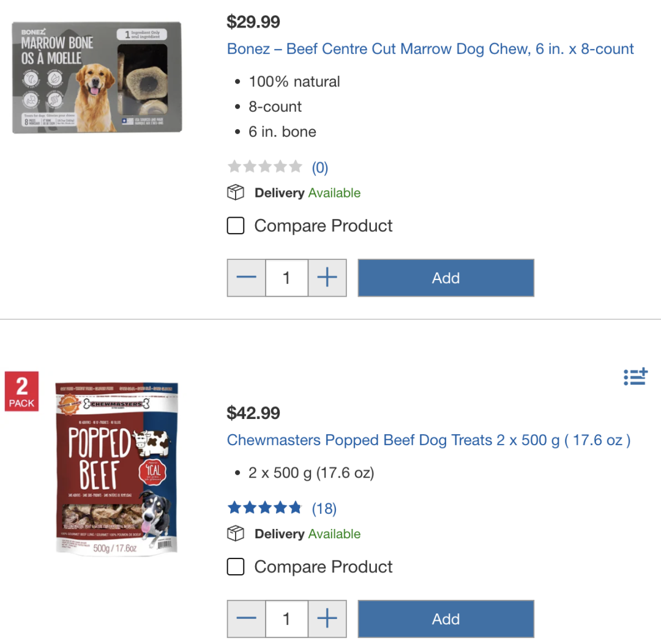
Task: Open Bonez Beef Centre Cut Marrow link
Action: pyautogui.click(x=430, y=49)
